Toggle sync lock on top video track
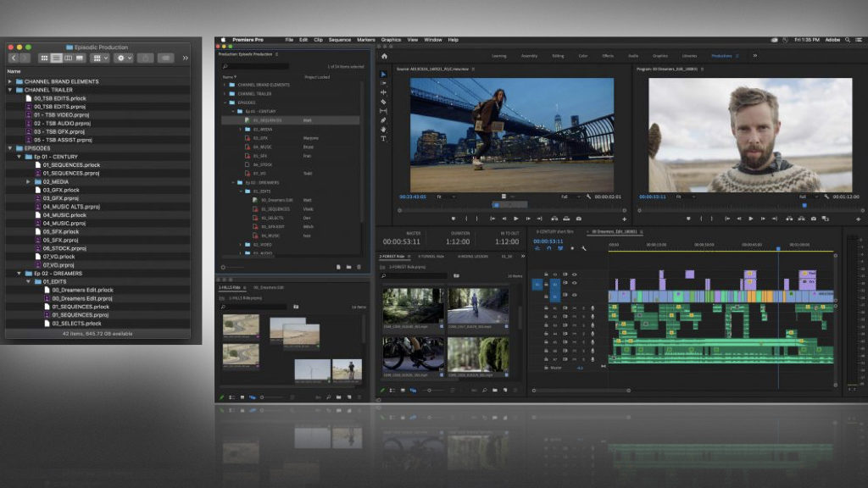The image size is (868, 488). (565, 274)
